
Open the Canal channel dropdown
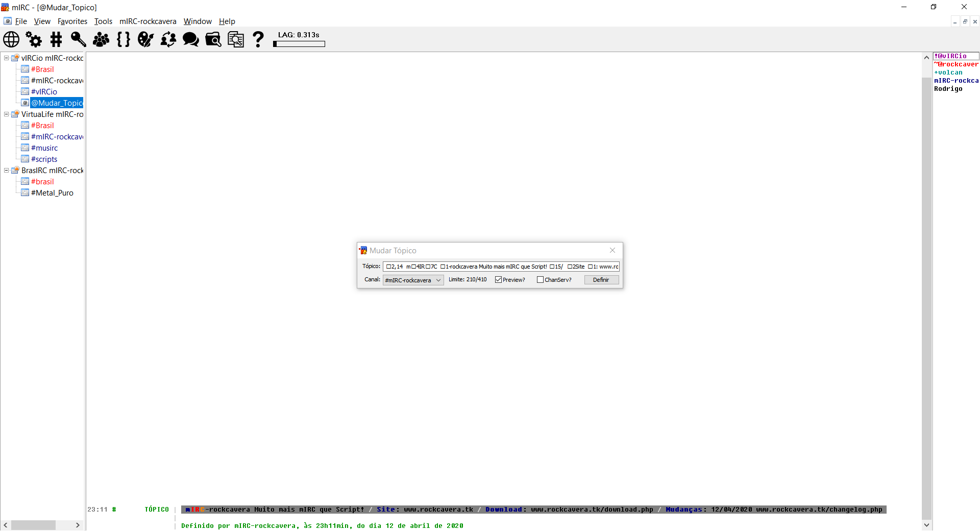coord(439,280)
